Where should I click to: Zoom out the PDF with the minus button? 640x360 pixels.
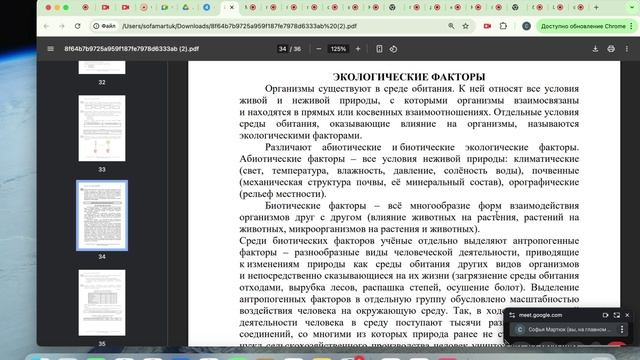point(319,49)
